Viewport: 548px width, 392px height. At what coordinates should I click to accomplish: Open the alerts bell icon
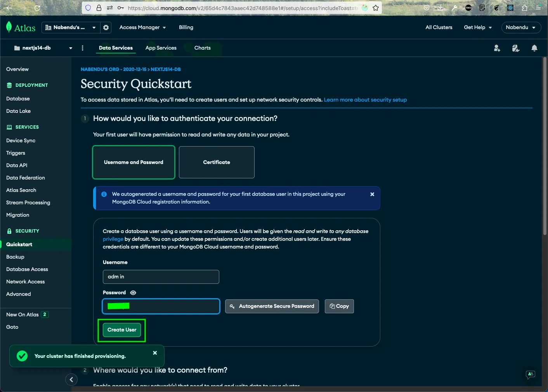point(534,48)
